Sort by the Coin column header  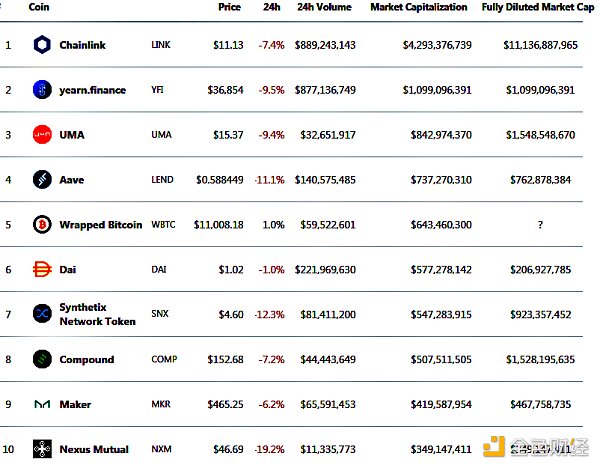point(40,7)
